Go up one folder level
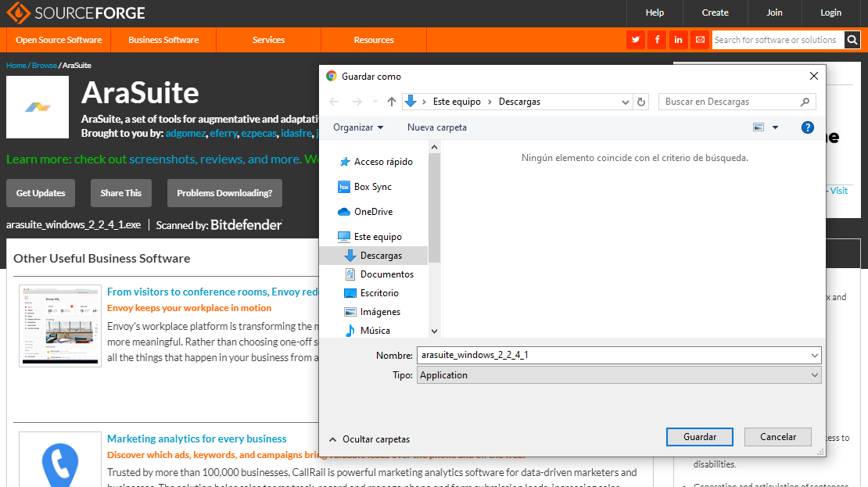 [x=391, y=102]
